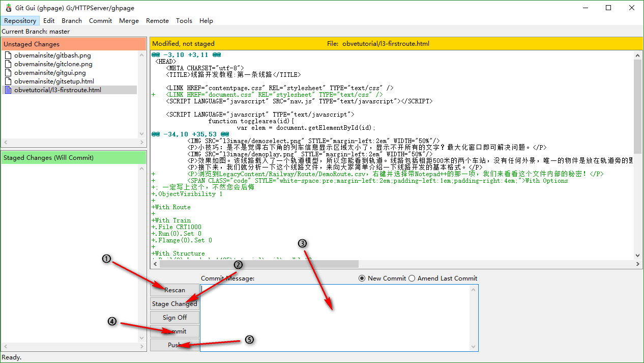Click the Git Gui title bar icon
The height and width of the screenshot is (363, 644).
click(9, 8)
